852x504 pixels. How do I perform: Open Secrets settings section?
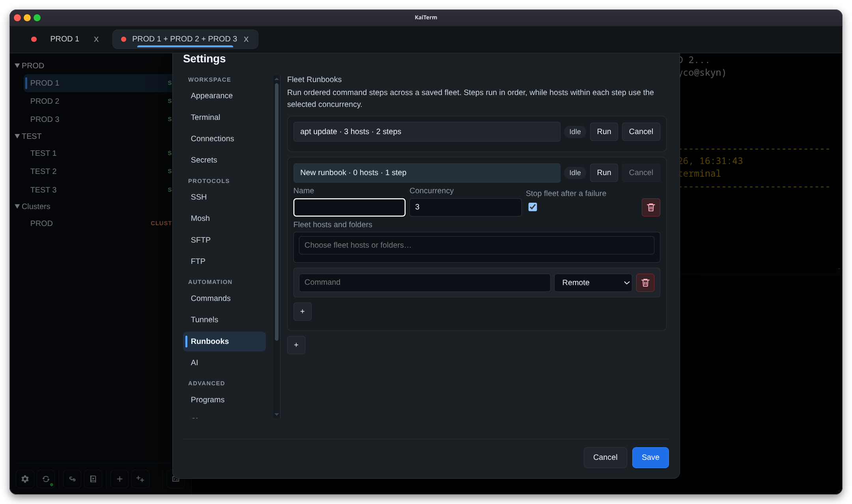click(224, 160)
